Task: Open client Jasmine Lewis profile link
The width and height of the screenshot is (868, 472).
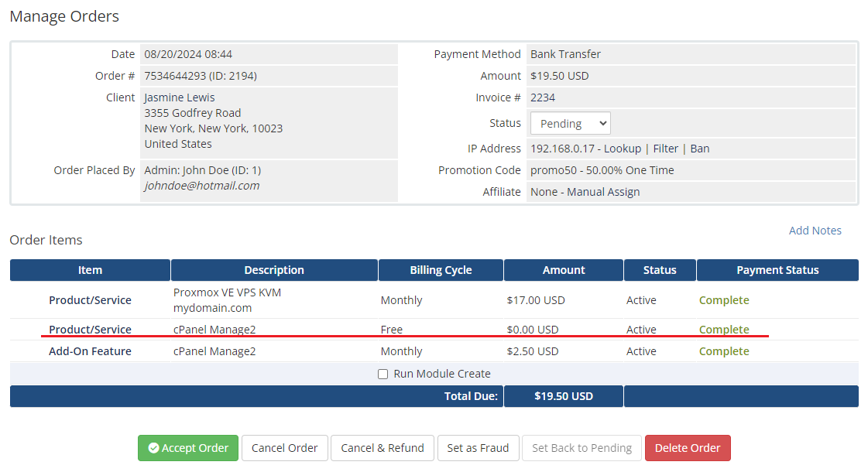Action: (180, 98)
